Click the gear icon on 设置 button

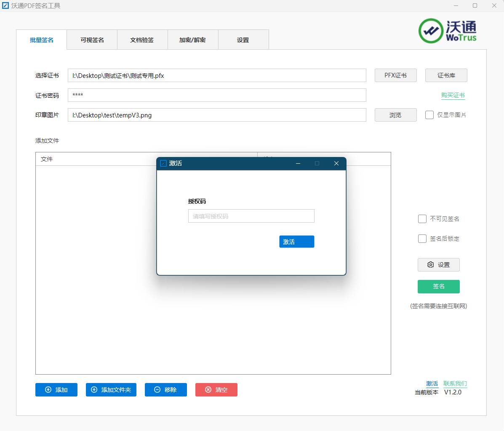[430, 265]
